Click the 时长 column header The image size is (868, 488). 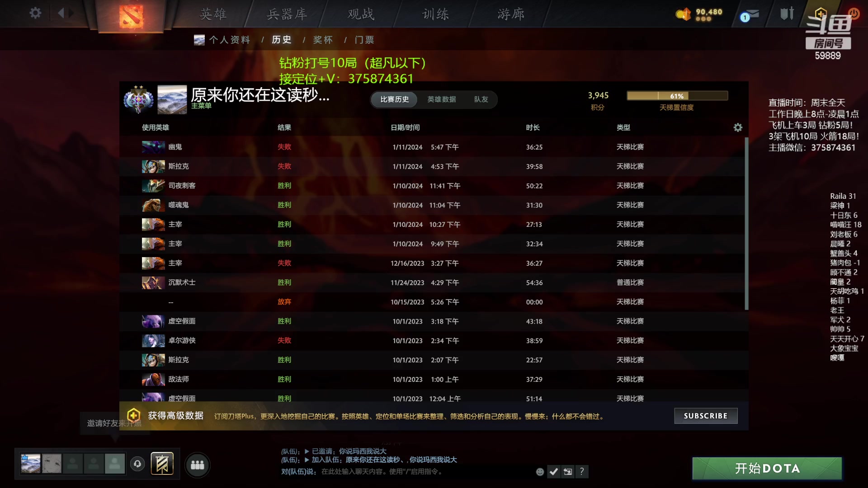(533, 127)
